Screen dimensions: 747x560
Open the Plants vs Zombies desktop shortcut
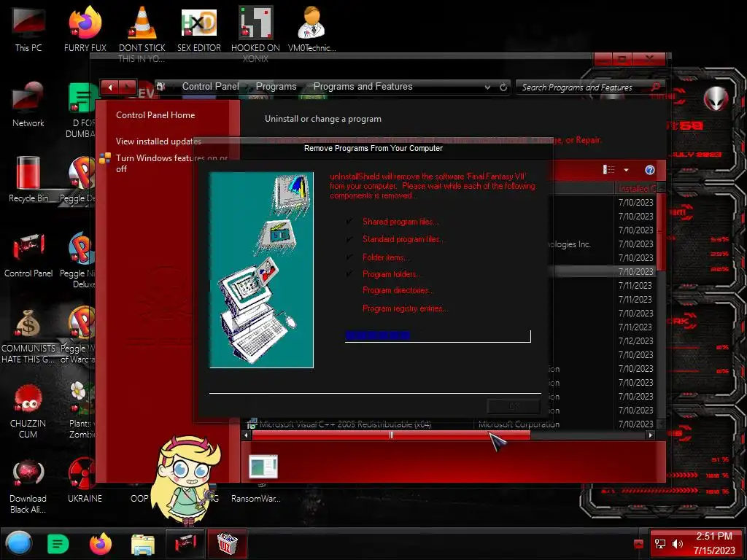click(82, 410)
